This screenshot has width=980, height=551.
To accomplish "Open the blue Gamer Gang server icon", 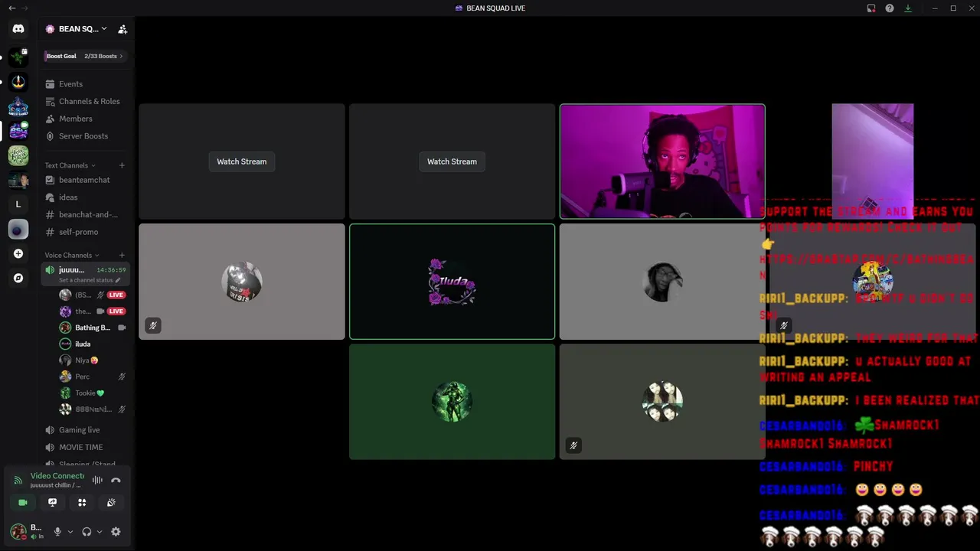I will (18, 106).
